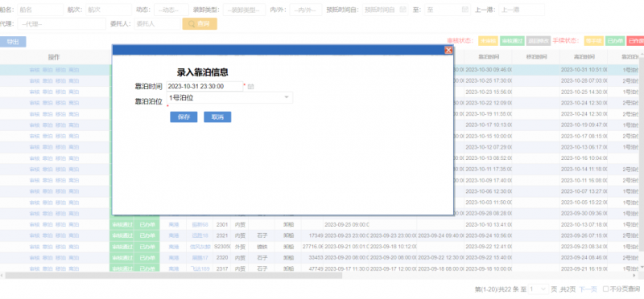Open calendar icon in 预抵时间自 field

tap(403, 10)
